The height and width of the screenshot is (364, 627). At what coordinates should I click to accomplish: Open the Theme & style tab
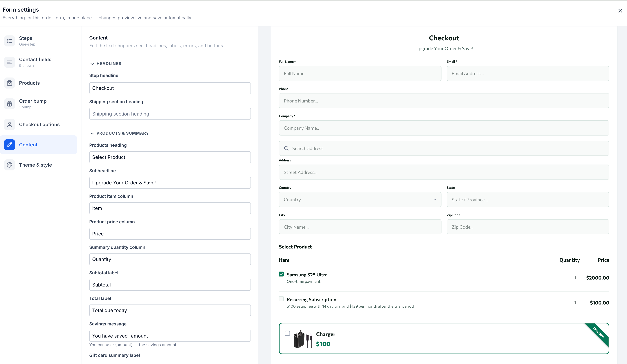pyautogui.click(x=39, y=165)
